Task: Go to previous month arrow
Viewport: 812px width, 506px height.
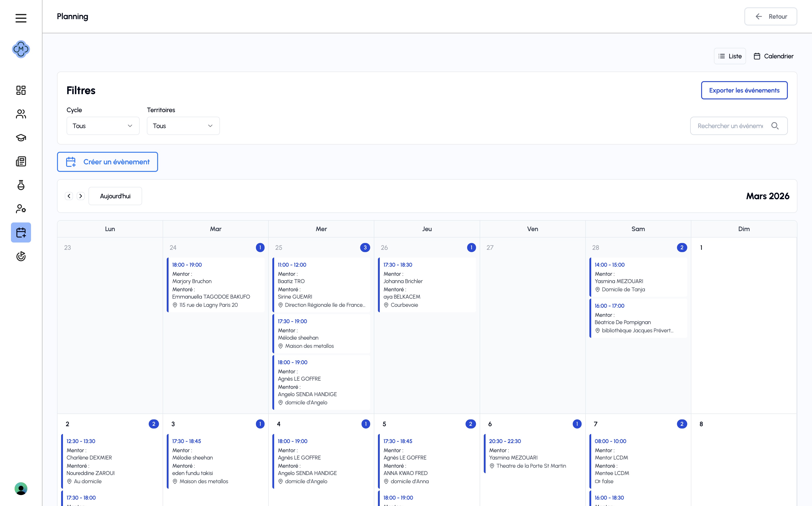Action: (x=69, y=196)
